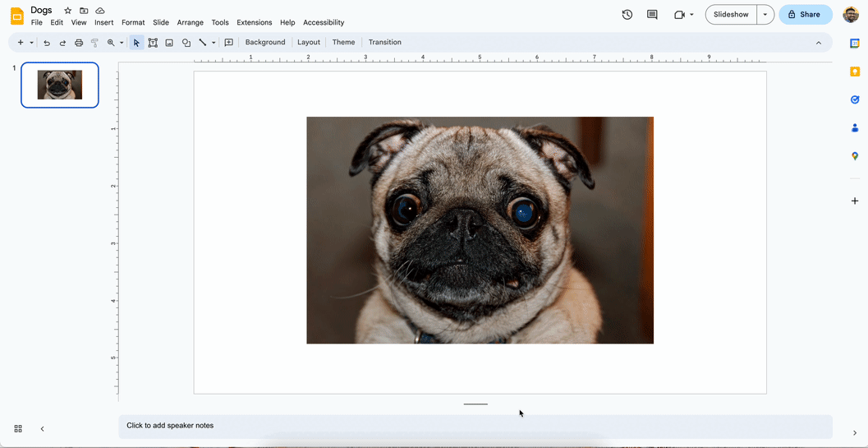The width and height of the screenshot is (868, 448).
Task: Select the Line tool
Action: 203,42
